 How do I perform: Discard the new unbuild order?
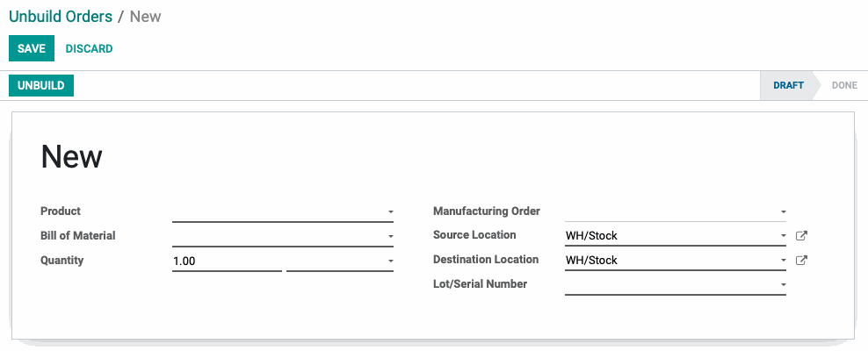(89, 48)
